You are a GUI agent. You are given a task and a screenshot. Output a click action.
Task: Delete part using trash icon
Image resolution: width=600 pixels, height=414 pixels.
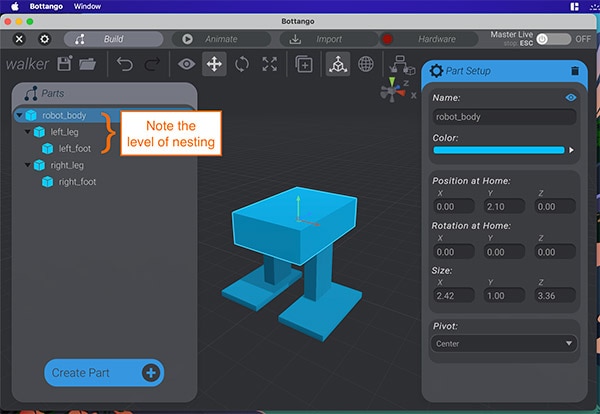pyautogui.click(x=574, y=71)
